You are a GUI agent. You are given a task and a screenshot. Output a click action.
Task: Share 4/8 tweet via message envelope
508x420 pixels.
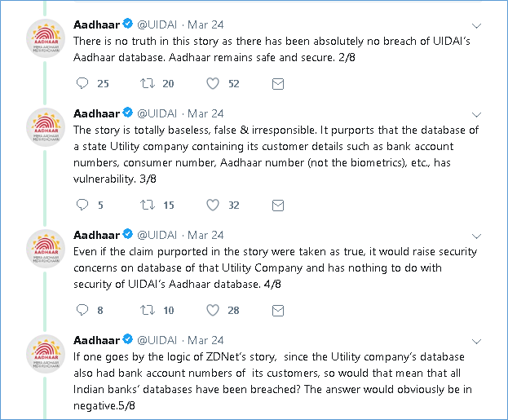pyautogui.click(x=278, y=311)
